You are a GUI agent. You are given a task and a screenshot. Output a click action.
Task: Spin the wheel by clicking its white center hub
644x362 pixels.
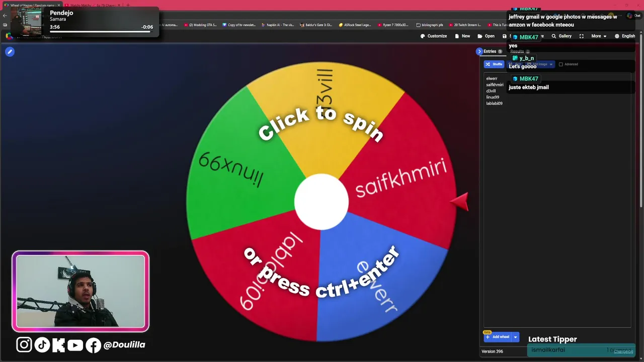pyautogui.click(x=321, y=202)
